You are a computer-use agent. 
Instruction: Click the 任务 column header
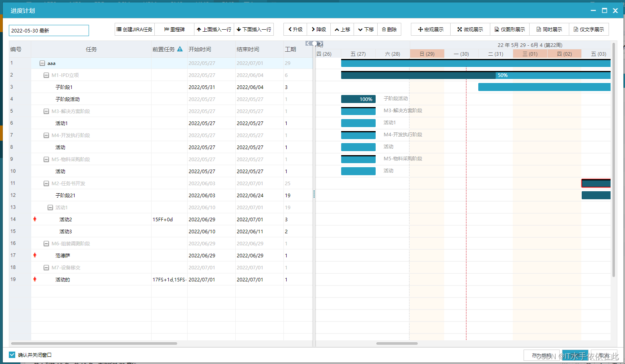click(91, 49)
